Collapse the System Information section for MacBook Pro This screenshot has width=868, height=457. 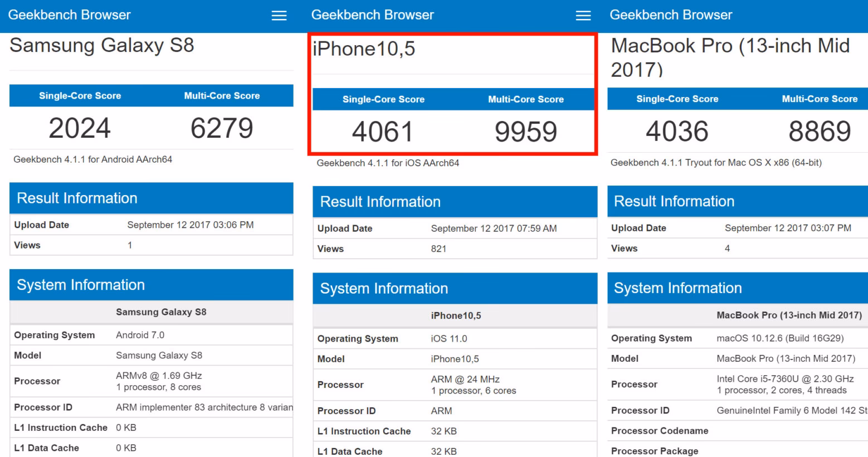pyautogui.click(x=674, y=288)
